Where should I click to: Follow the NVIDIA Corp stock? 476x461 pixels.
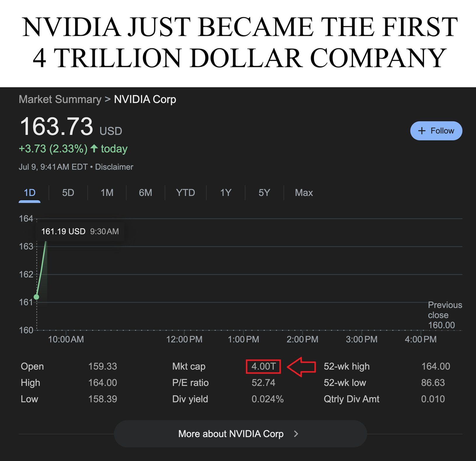436,131
